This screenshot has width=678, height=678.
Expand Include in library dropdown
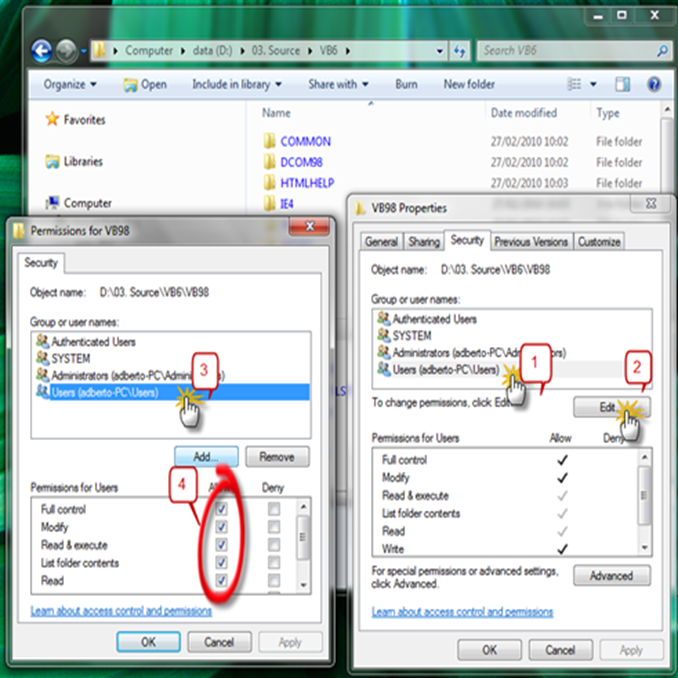pos(237,84)
